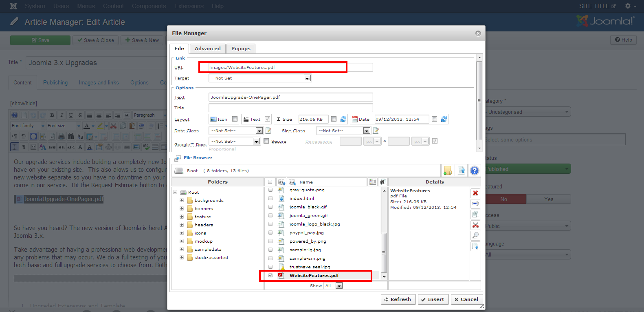
Task: Open the Target dropdown
Action: 260,78
